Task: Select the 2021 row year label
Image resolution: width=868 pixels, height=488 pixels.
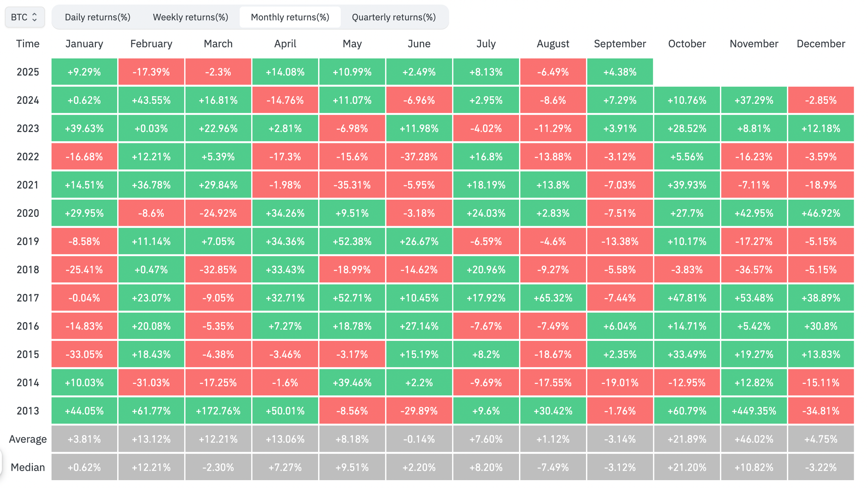Action: click(27, 185)
